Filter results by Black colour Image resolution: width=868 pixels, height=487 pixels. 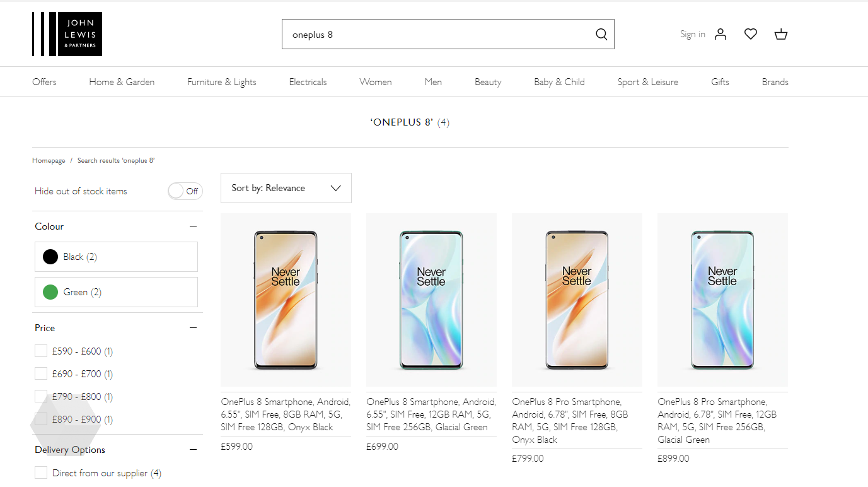pos(116,257)
